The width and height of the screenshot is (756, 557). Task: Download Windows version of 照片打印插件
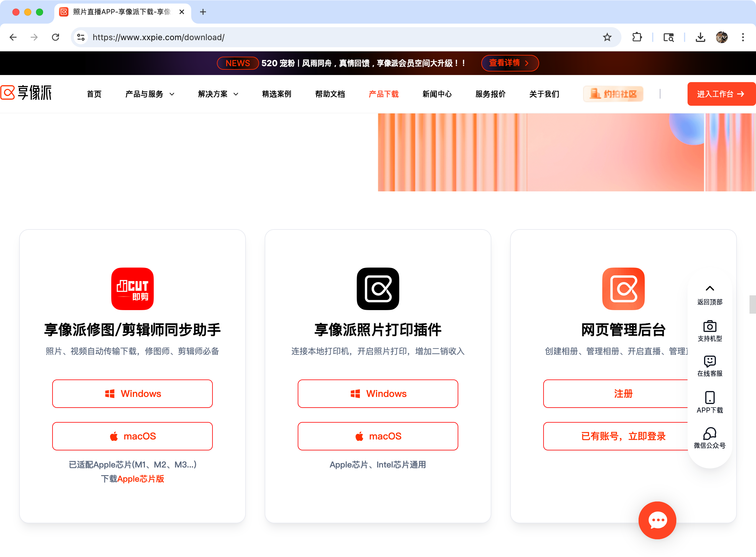point(378,393)
